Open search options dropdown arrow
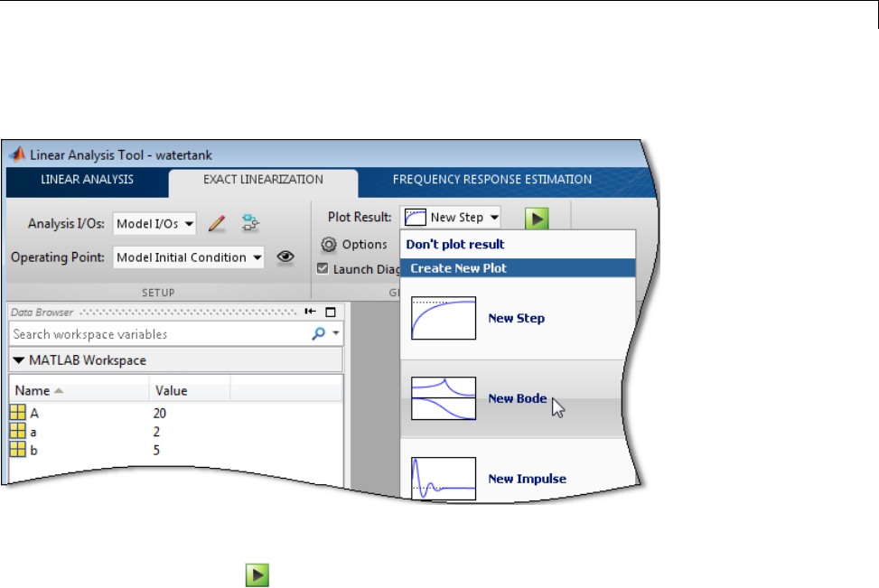Viewport: 879px width, 588px height. [x=336, y=333]
